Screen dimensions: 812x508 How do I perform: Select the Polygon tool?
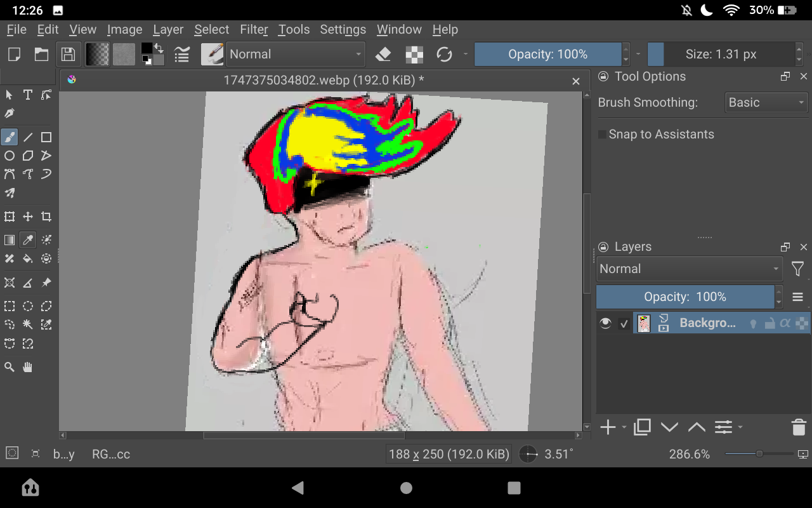point(28,156)
